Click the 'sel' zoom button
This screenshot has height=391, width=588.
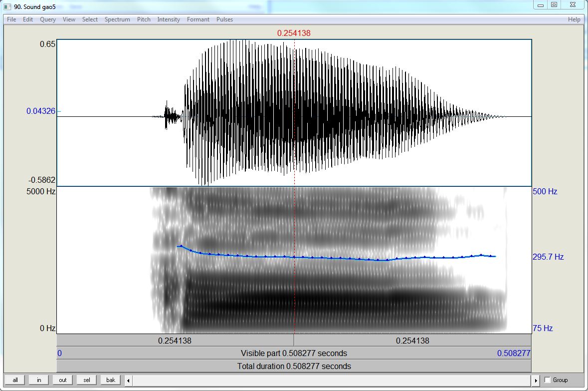87,380
